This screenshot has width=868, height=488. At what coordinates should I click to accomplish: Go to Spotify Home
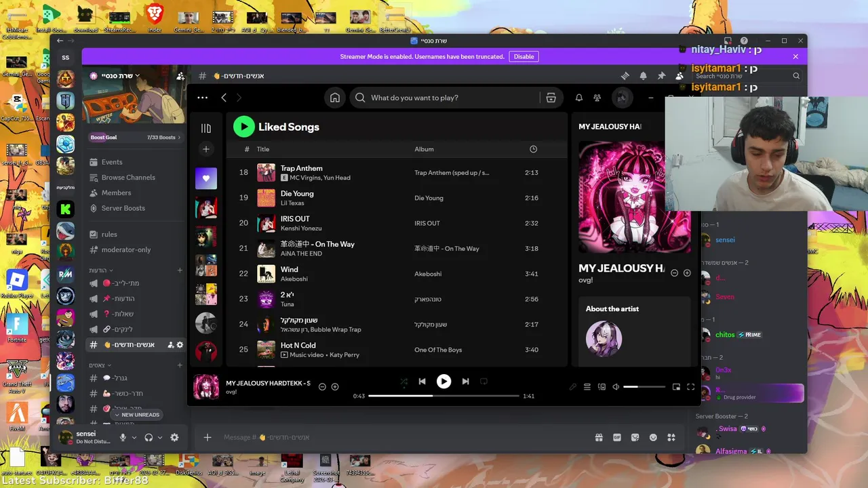pos(335,98)
